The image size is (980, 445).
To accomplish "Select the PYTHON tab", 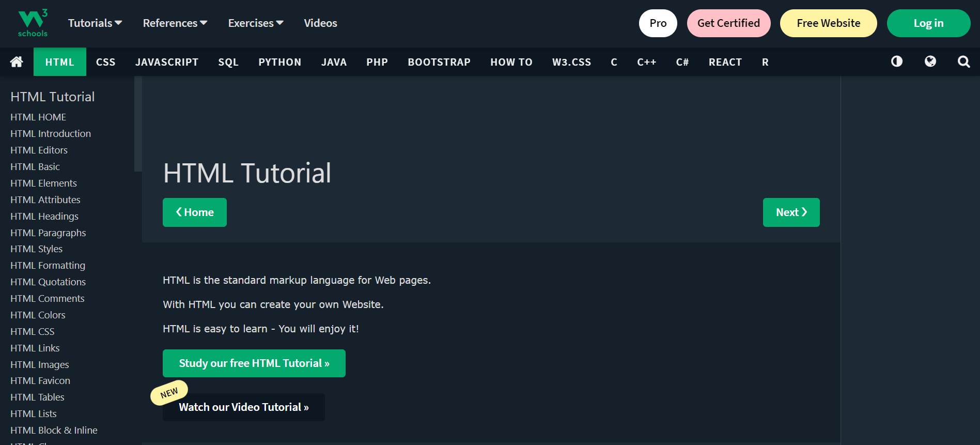I will pos(280,62).
